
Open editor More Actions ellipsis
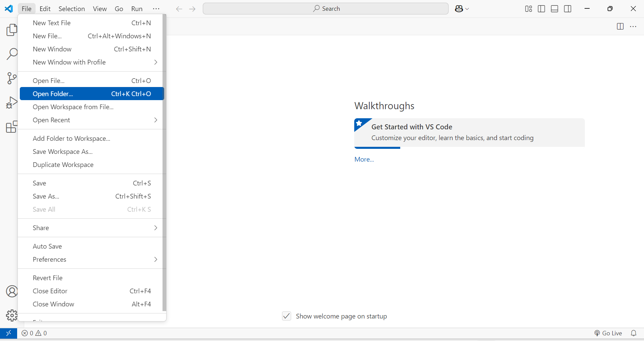[633, 27]
